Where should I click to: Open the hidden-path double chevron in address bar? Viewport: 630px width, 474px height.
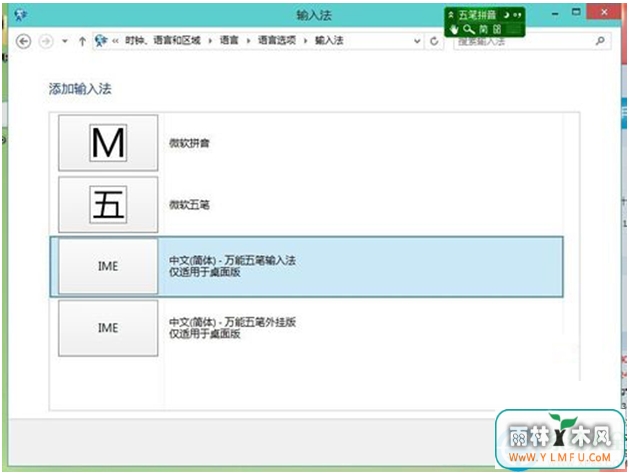point(115,41)
